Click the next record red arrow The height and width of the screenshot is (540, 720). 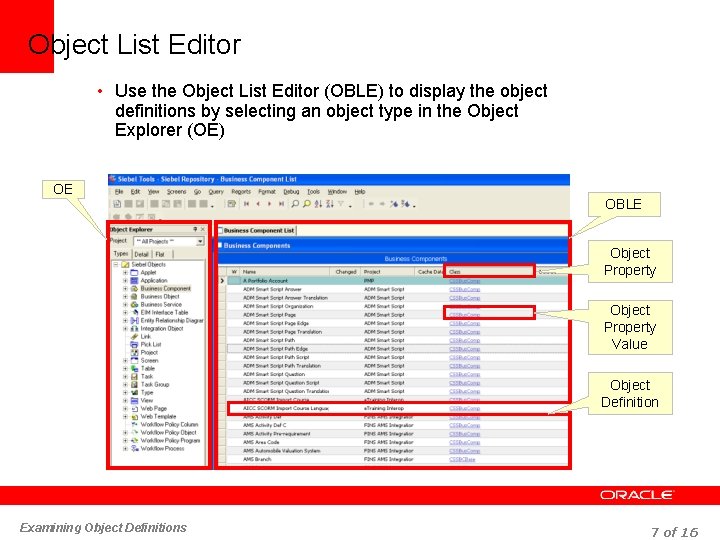click(x=270, y=204)
